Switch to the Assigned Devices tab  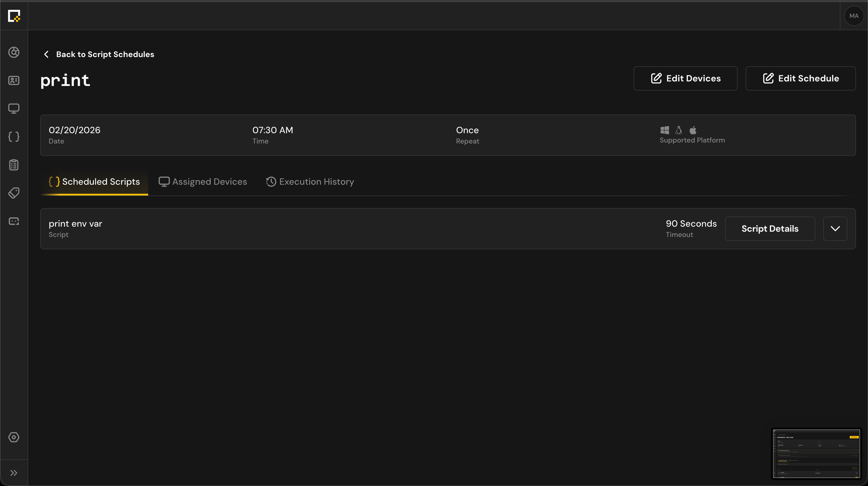(x=203, y=182)
